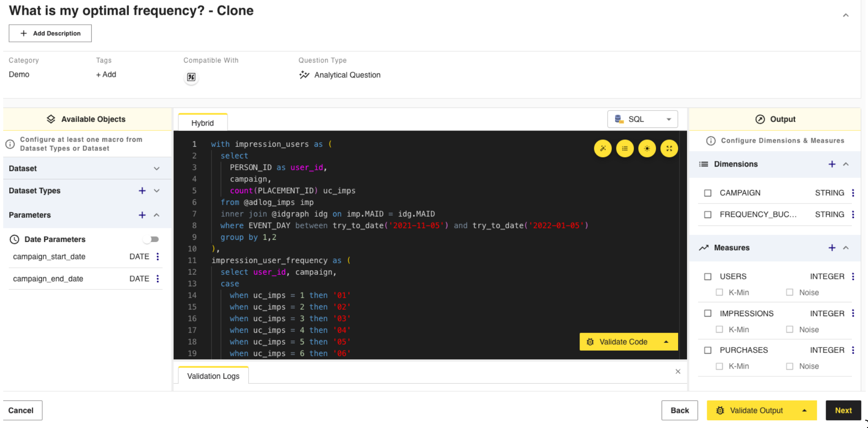
Task: Click the campaign_start_date parameter name
Action: tap(49, 256)
